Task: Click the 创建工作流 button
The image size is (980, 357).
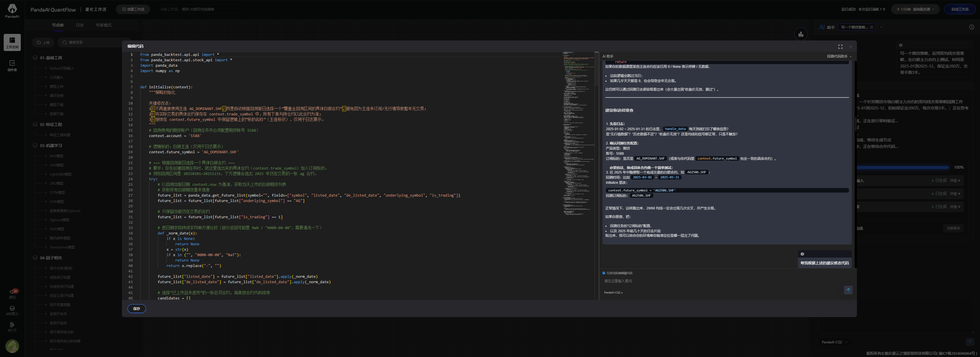Action: (133, 9)
